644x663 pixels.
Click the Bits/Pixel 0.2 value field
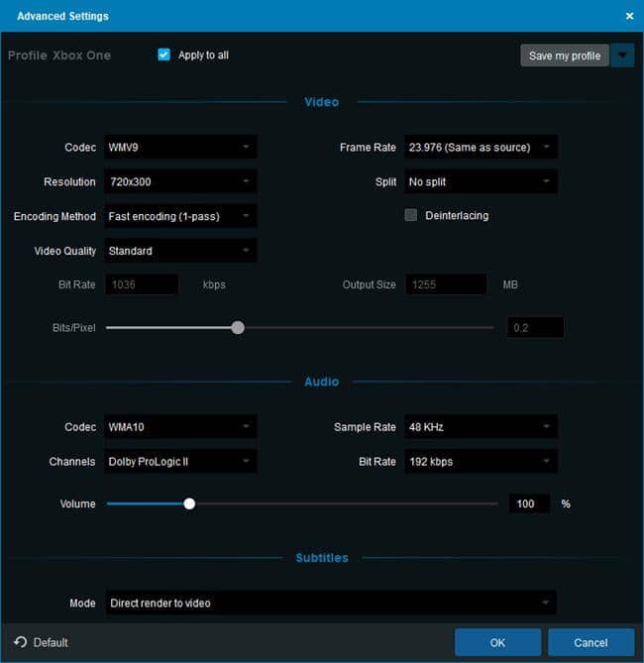coord(535,328)
